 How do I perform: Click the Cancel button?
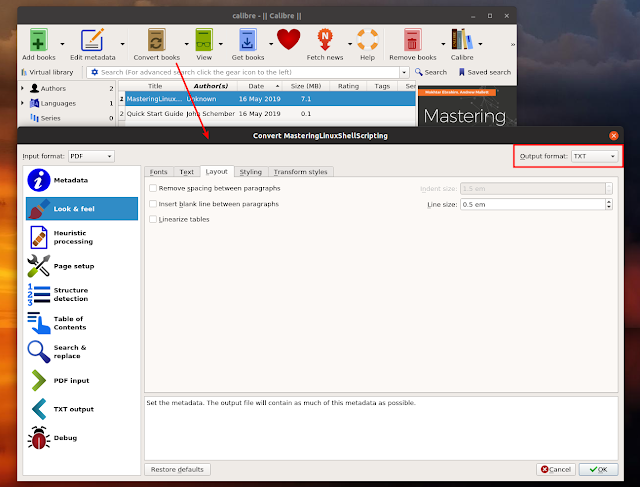556,469
